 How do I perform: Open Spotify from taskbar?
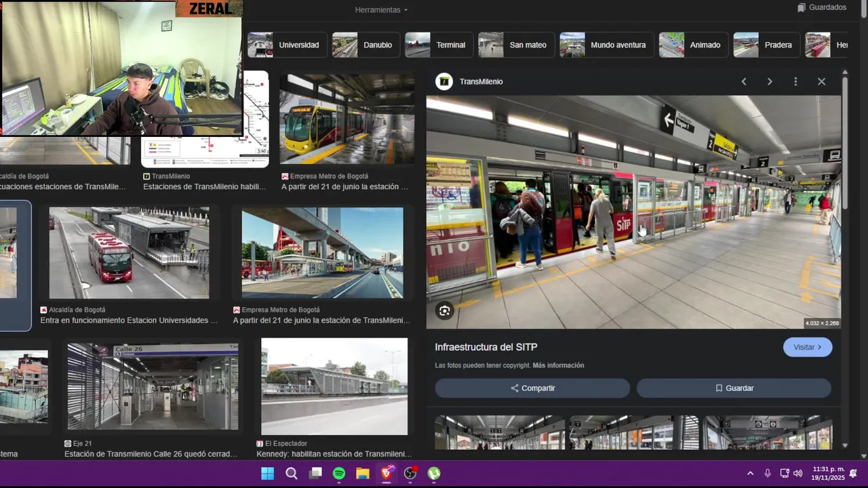[x=339, y=474]
